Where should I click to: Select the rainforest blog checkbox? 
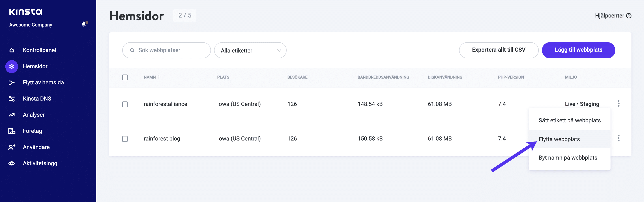(x=125, y=139)
